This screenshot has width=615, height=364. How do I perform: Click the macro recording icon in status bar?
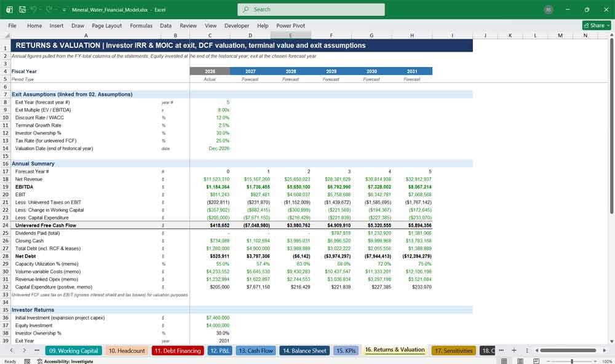[x=27, y=362]
